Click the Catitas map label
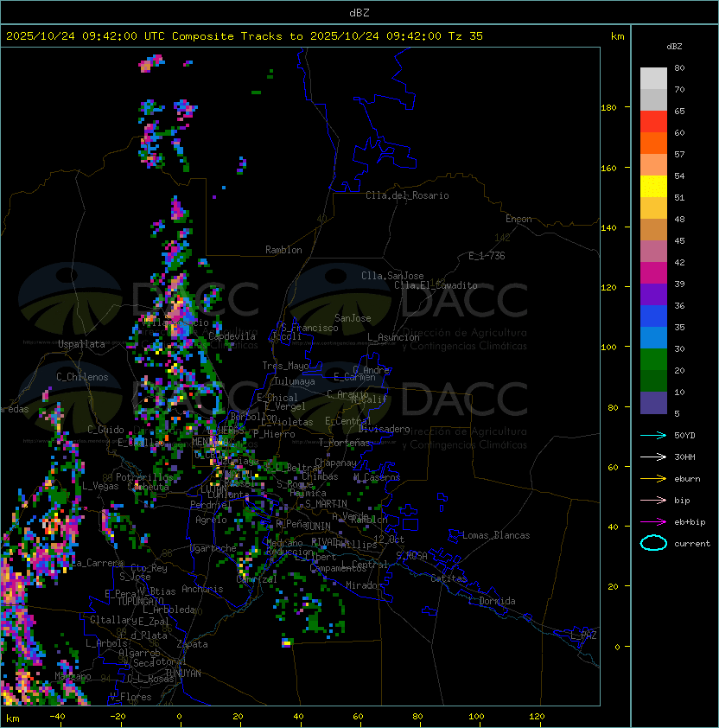 point(449,578)
